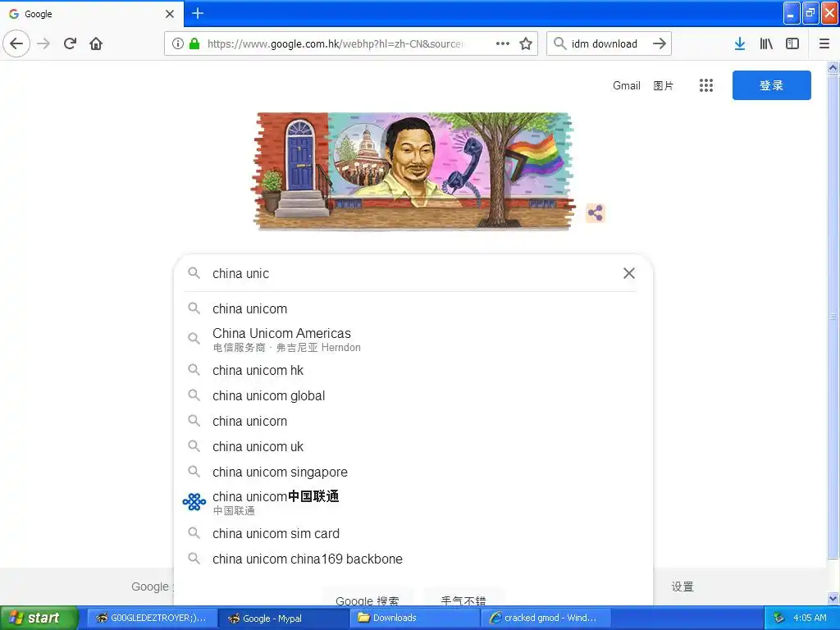Open the Library bookshelf icon
Viewport: 840px width, 630px height.
[766, 44]
